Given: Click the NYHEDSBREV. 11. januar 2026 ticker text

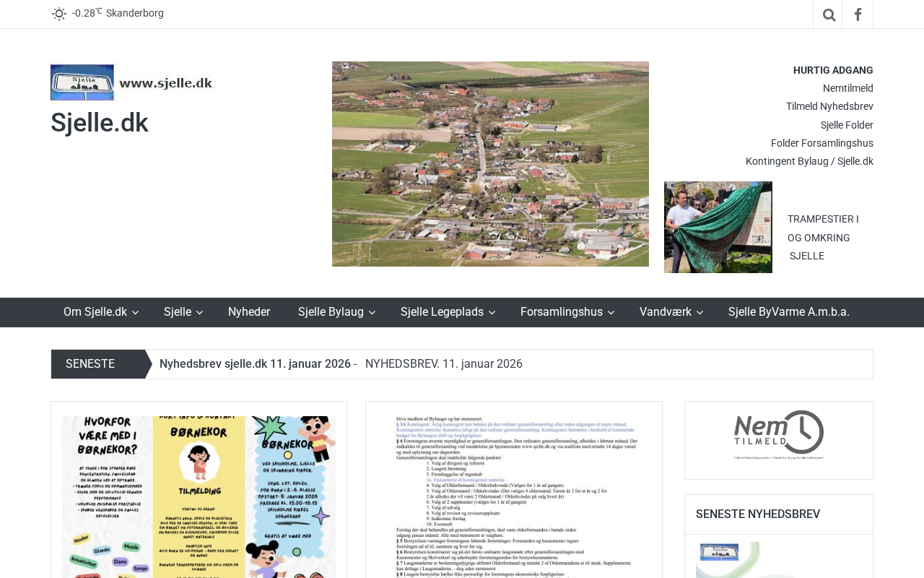Looking at the screenshot, I should coord(444,364).
